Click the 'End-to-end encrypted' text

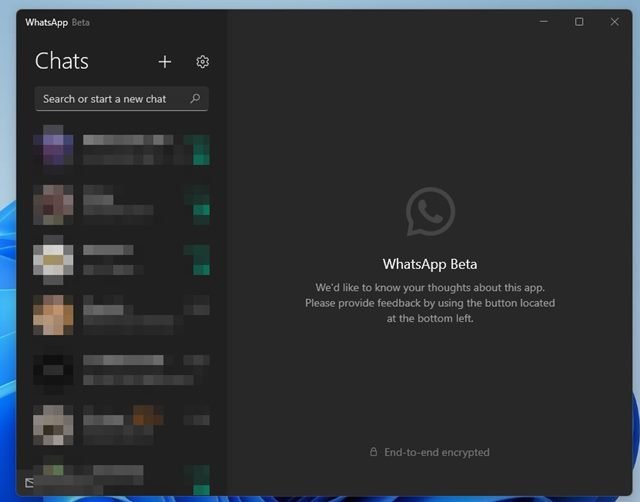point(436,452)
